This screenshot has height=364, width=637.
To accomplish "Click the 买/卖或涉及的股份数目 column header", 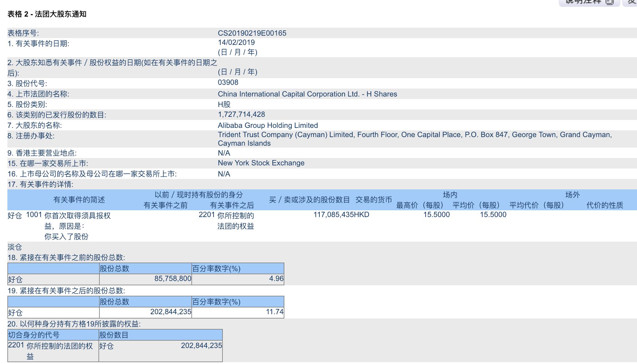I will 309,200.
